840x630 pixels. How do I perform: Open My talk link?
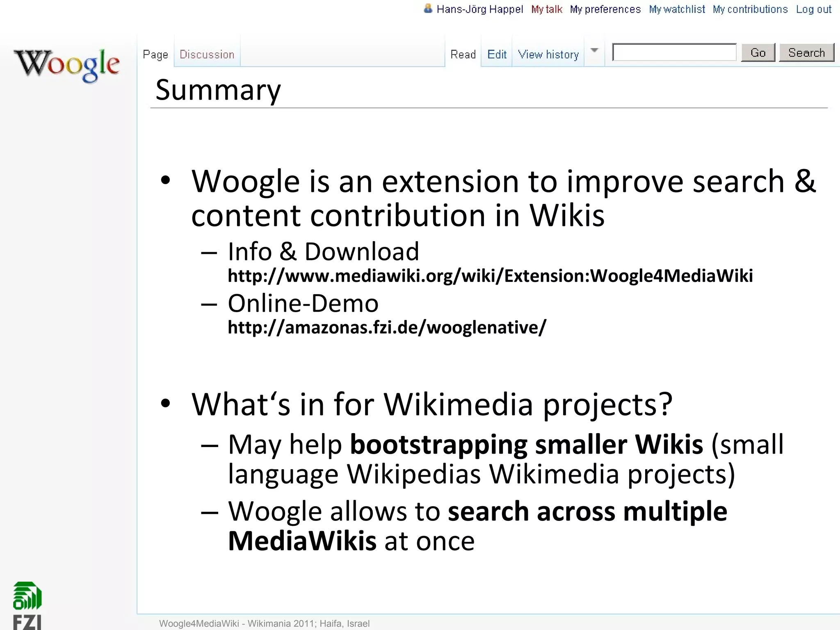546,9
